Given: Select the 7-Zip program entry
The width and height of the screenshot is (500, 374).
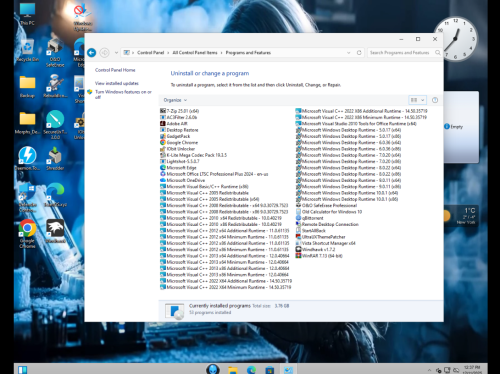Looking at the screenshot, I should [x=179, y=111].
